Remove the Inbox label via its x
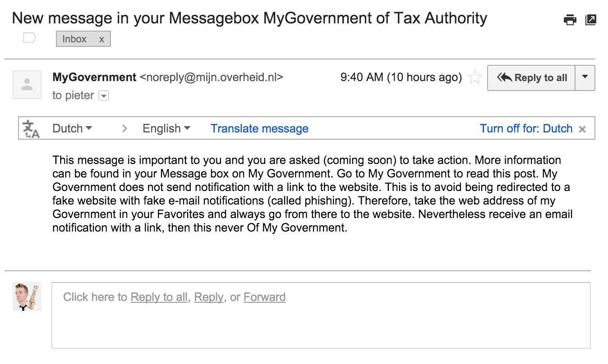 (101, 39)
